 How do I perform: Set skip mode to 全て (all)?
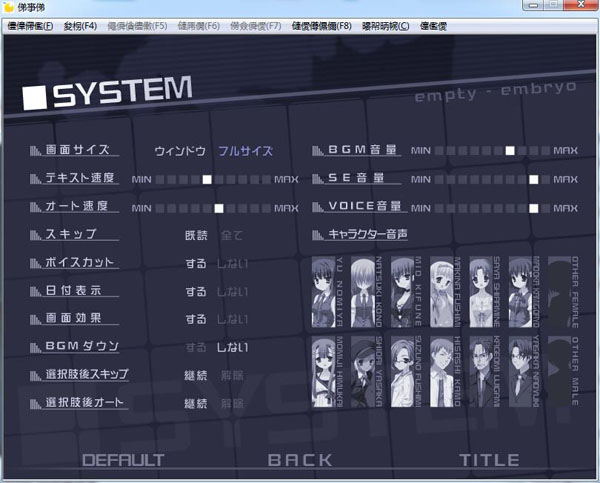232,235
